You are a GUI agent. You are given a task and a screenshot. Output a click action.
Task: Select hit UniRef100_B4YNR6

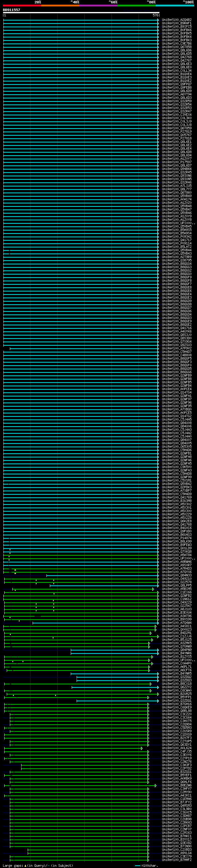point(177,653)
